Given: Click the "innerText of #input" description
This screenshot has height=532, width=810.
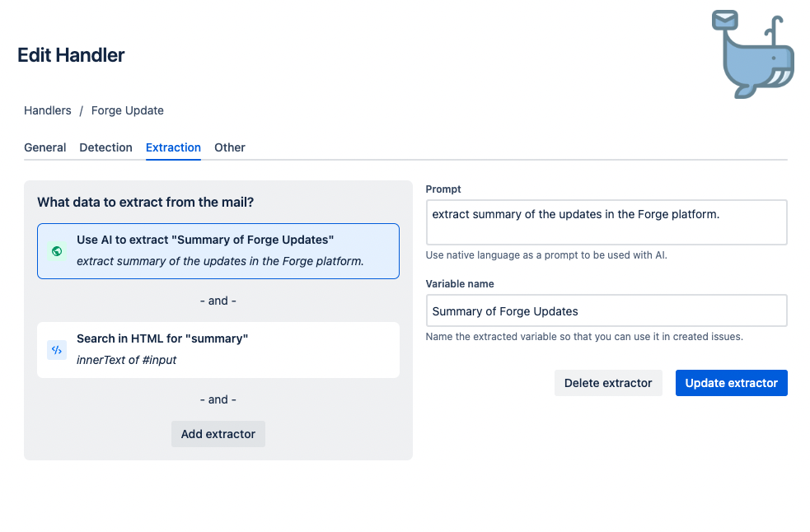Looking at the screenshot, I should (x=127, y=360).
